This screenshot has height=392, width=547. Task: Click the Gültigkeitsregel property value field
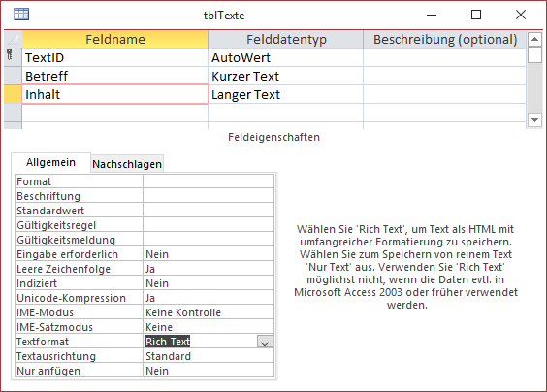tap(209, 225)
